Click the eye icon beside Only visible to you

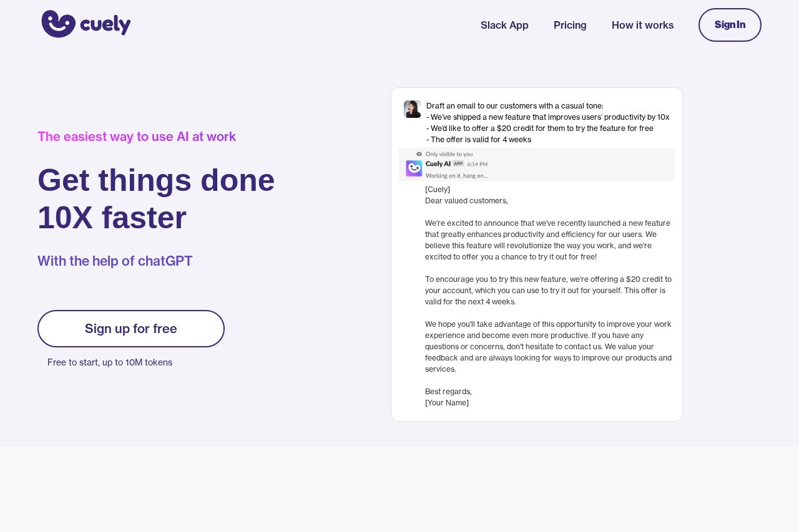pyautogui.click(x=419, y=154)
